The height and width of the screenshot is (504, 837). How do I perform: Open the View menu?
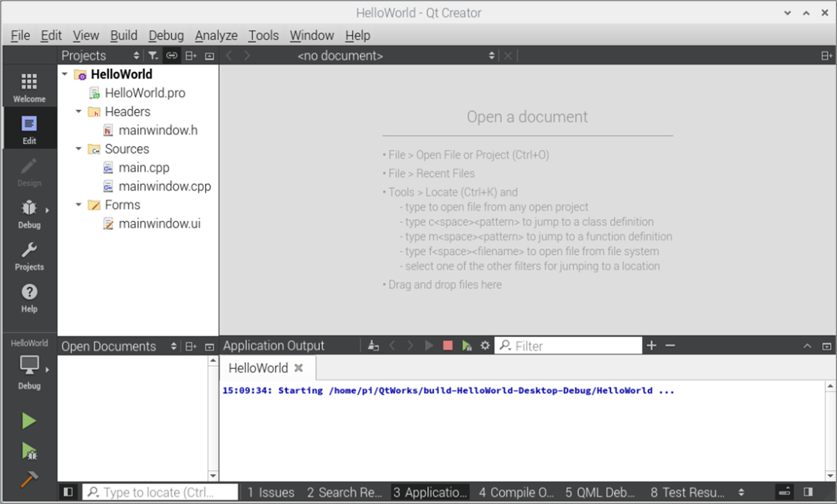point(85,36)
